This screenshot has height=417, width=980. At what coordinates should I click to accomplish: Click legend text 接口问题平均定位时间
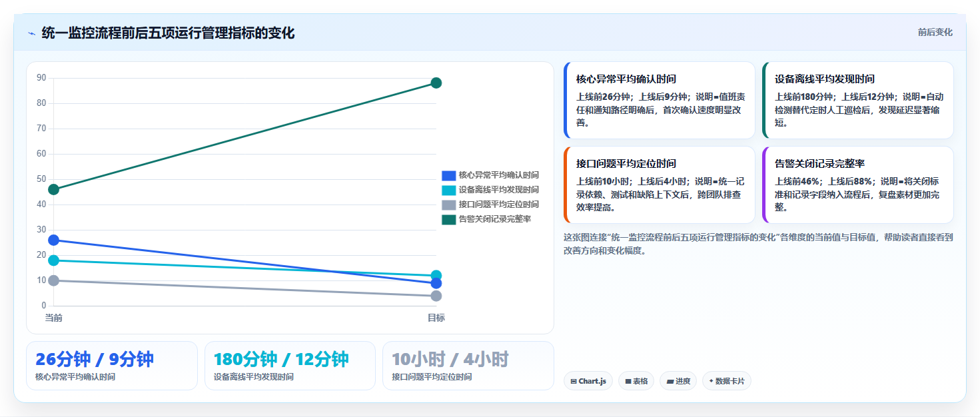498,205
